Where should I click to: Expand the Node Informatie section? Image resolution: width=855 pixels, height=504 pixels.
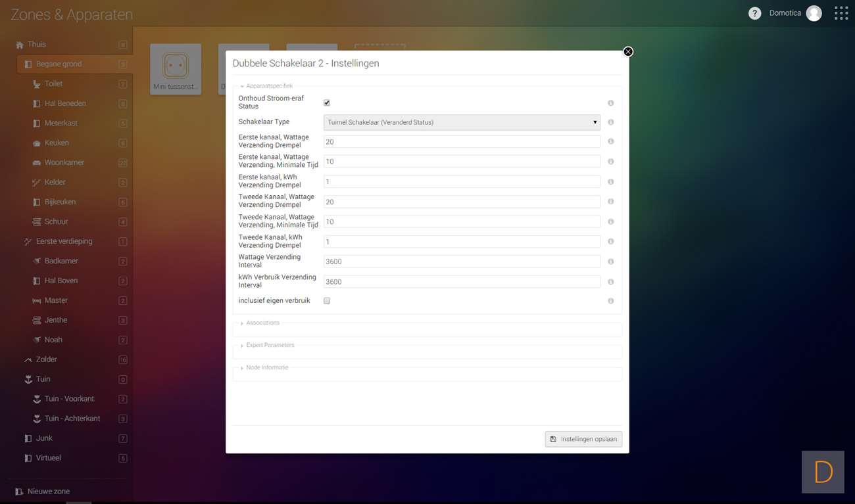[x=266, y=368]
